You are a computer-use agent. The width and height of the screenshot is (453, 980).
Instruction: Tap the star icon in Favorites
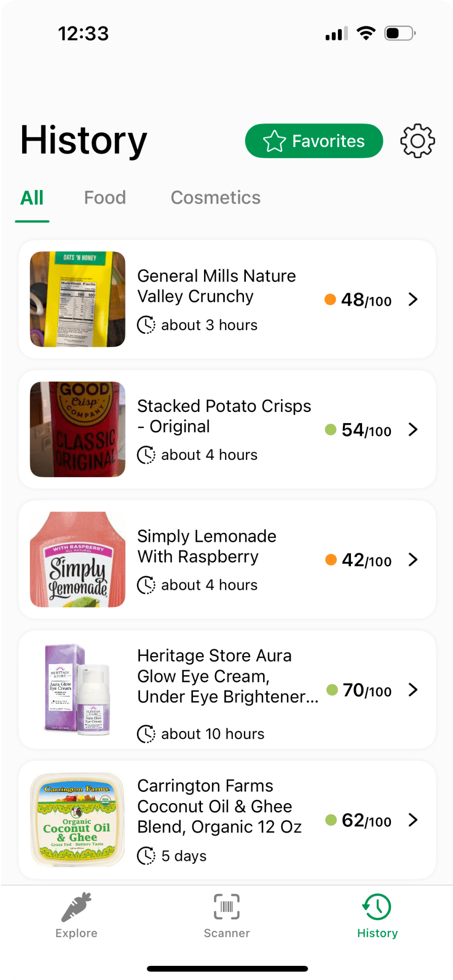click(274, 141)
